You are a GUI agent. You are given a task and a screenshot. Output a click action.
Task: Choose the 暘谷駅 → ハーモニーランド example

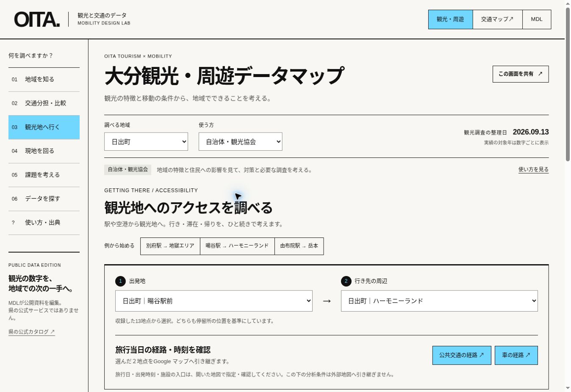237,246
